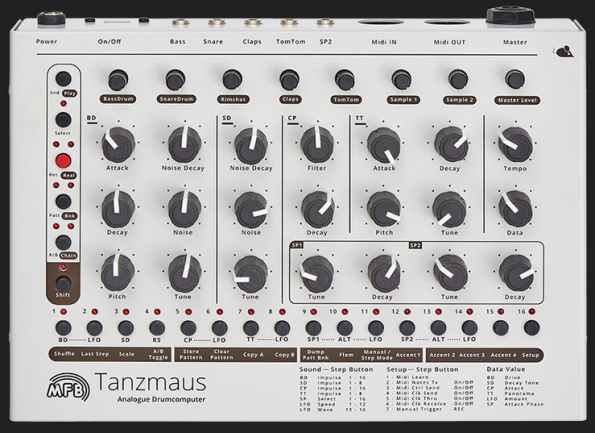
Task: Click the BD section Tune knob
Action: pos(184,273)
